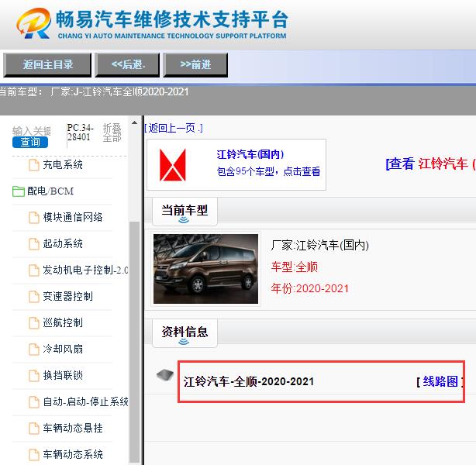Click the PC.34-28401 text
This screenshot has height=465, width=476.
point(80,133)
